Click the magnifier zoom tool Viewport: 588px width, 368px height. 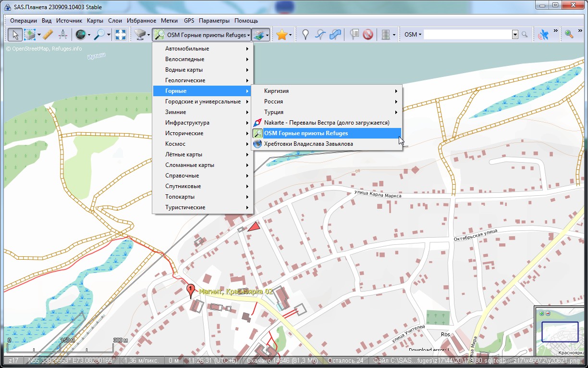coord(100,34)
